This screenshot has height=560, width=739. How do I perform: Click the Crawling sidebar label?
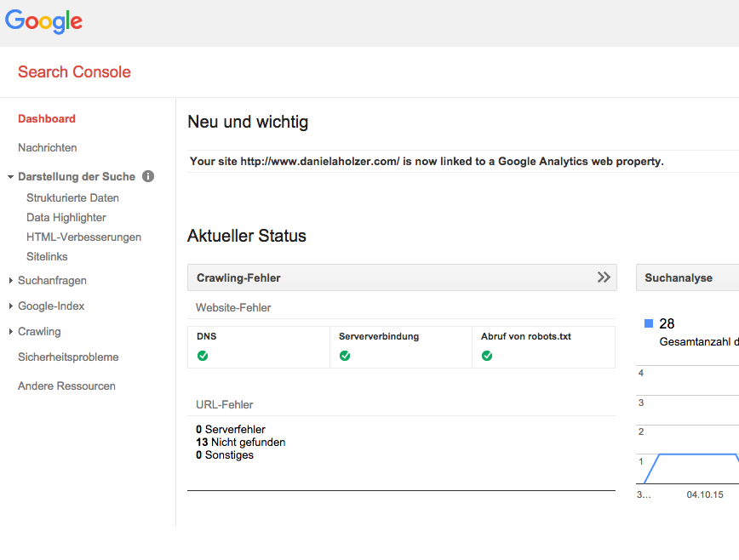[39, 332]
